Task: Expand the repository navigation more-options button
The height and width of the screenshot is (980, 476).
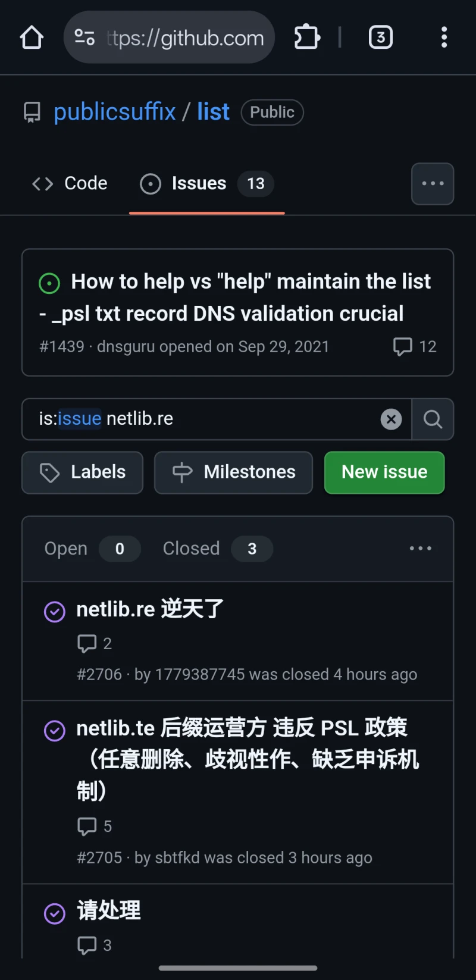Action: pos(433,184)
